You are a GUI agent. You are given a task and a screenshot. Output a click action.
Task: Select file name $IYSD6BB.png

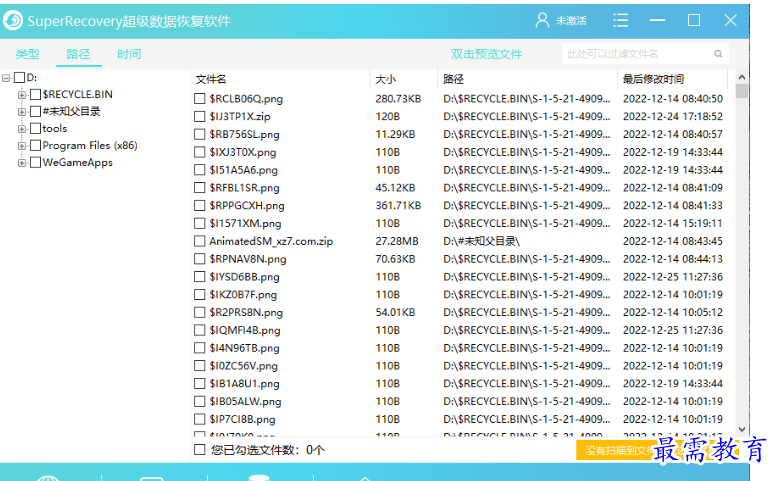click(x=244, y=277)
